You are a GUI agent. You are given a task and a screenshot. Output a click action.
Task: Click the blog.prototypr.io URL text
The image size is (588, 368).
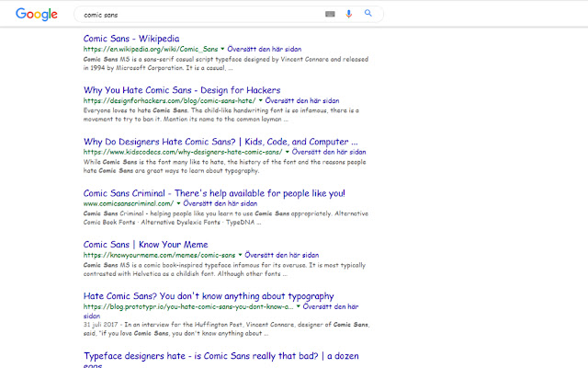[x=188, y=306]
